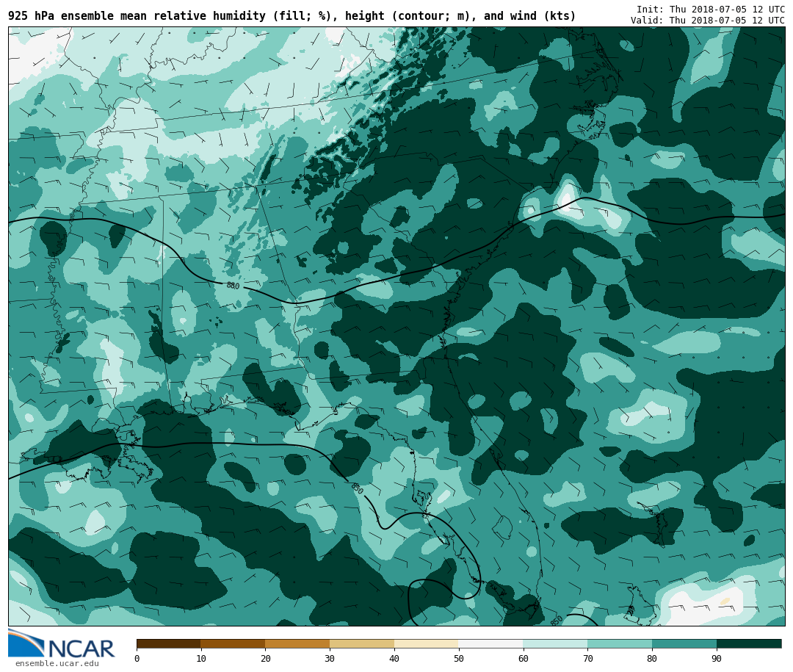793x672 pixels.
Task: Click the colorbar tick label 10
Action: coord(201,658)
